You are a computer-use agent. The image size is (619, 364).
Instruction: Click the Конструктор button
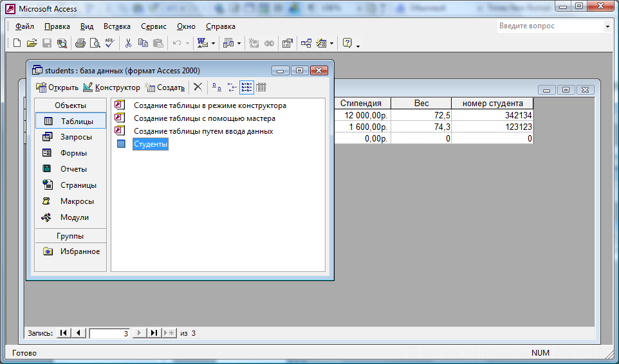pyautogui.click(x=111, y=87)
